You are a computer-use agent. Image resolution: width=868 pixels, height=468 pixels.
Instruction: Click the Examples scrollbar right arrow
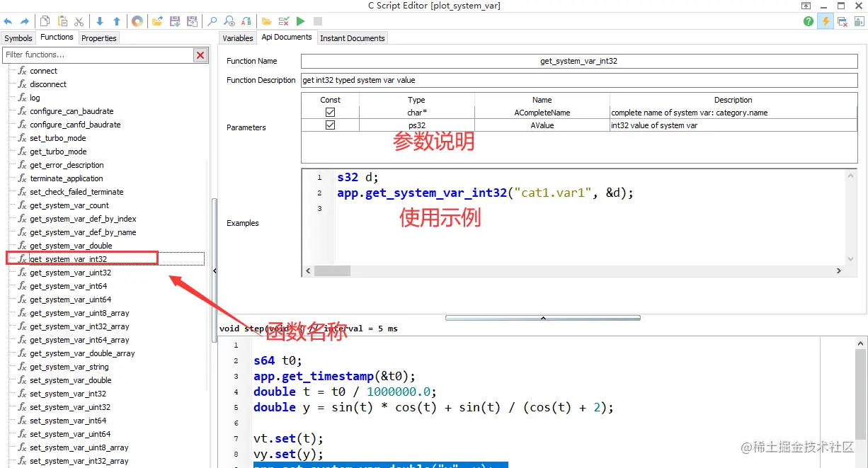pos(839,270)
